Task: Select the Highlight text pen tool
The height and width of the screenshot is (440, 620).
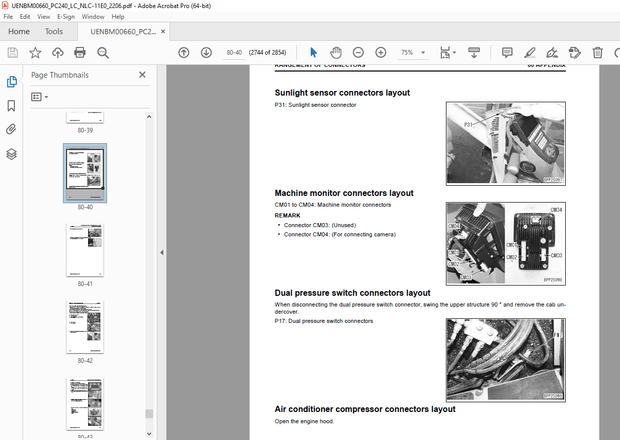Action: click(529, 52)
